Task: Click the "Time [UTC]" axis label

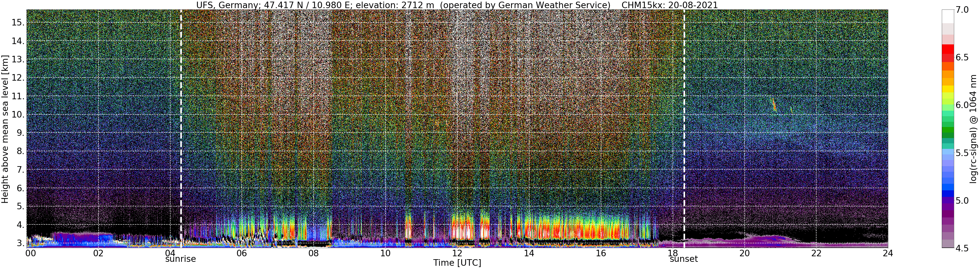Action: pyautogui.click(x=457, y=263)
